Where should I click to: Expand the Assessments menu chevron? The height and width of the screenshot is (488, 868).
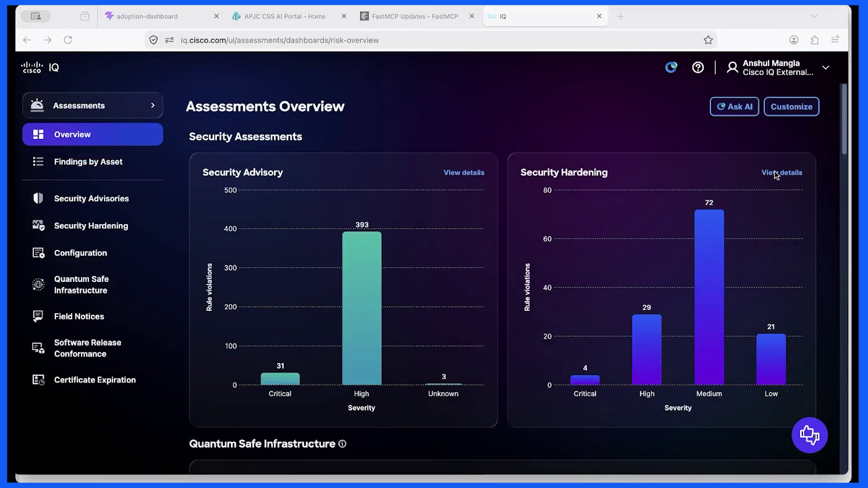(153, 105)
